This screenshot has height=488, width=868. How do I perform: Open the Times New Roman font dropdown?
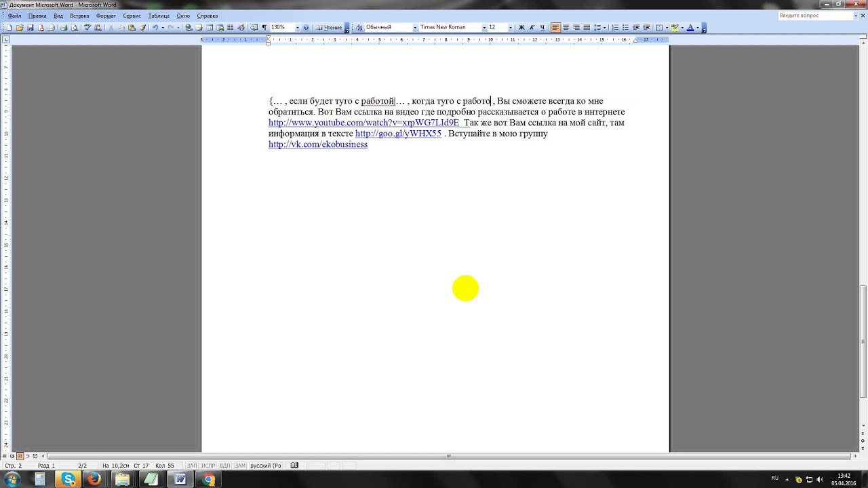coord(484,28)
